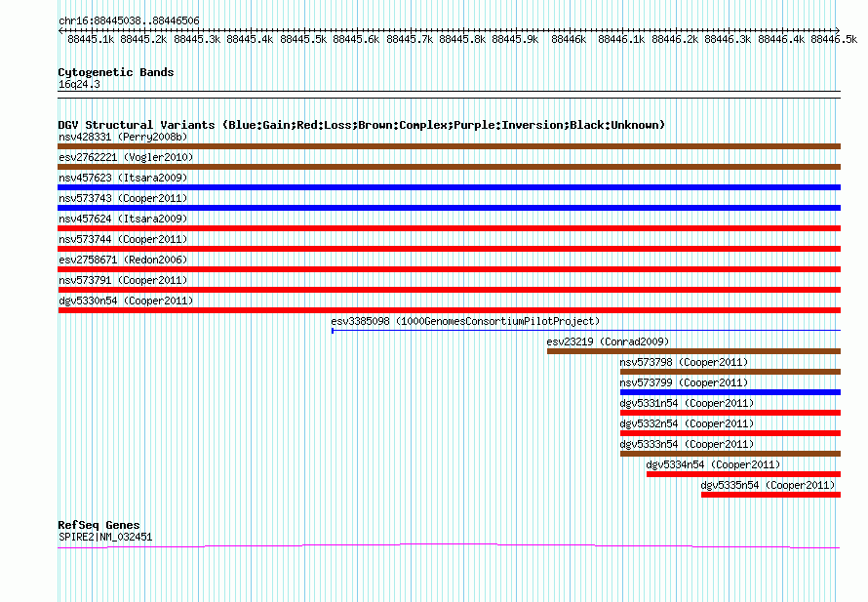Screen dimensions: 868x602
Task: Click the 88445.9k ruler tick label
Action: [x=515, y=39]
